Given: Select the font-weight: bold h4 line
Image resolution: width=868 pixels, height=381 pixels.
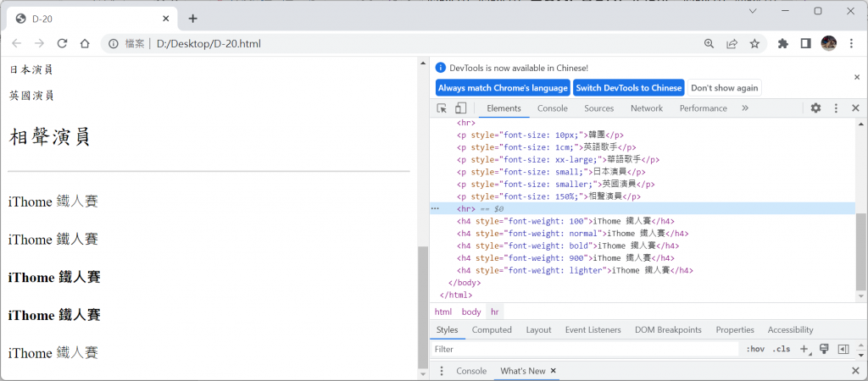Looking at the screenshot, I should coord(569,246).
